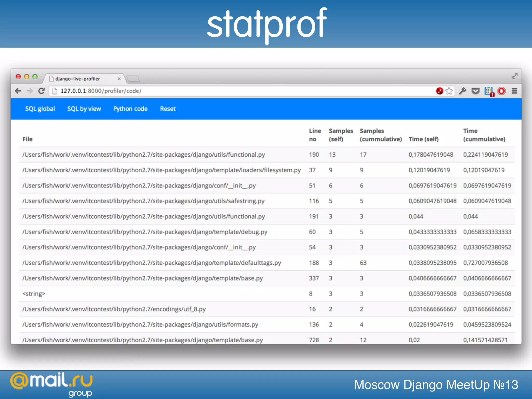Select the template/defaulttags.py file path
Image resolution: width=532 pixels, height=399 pixels.
(x=152, y=263)
